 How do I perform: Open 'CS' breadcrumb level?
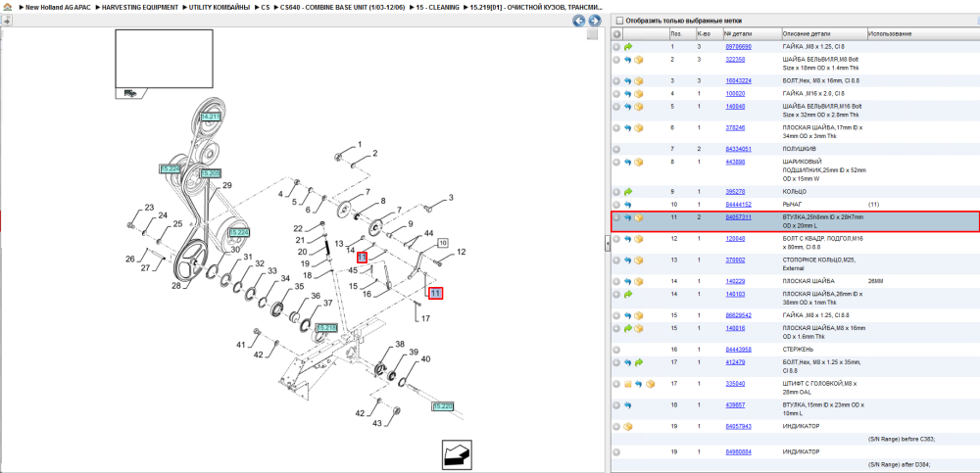266,7
